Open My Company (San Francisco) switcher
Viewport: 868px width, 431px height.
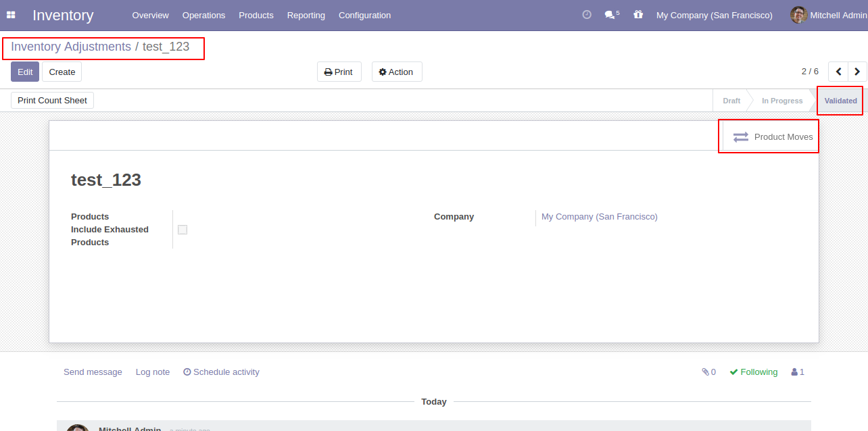point(715,15)
